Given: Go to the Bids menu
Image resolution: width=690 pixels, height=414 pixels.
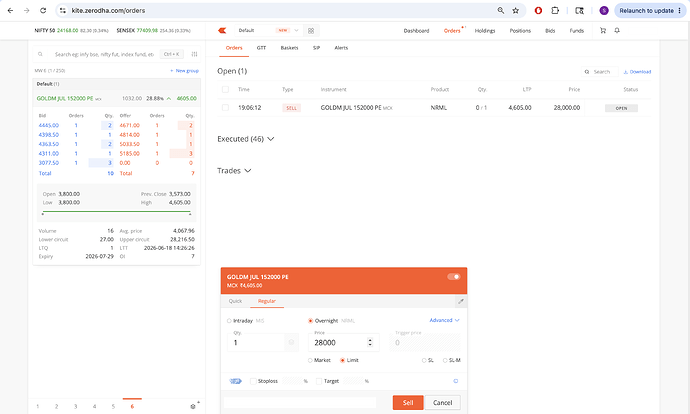Looking at the screenshot, I should [x=550, y=31].
